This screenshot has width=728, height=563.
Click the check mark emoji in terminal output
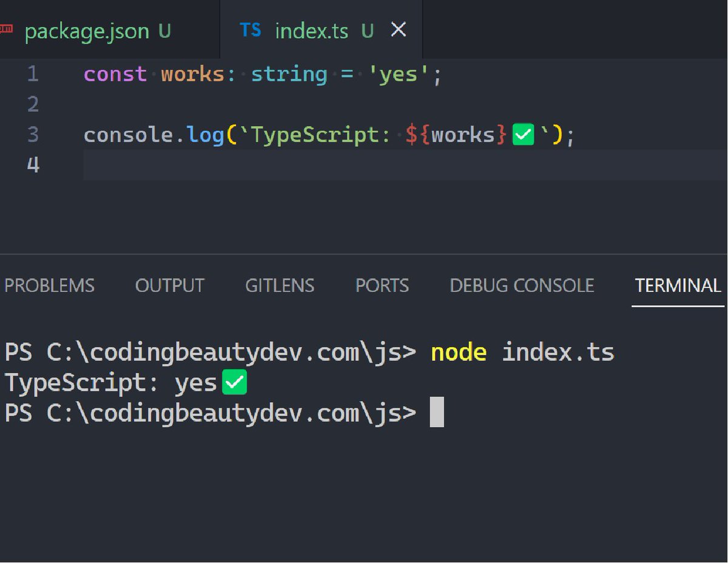(x=235, y=382)
